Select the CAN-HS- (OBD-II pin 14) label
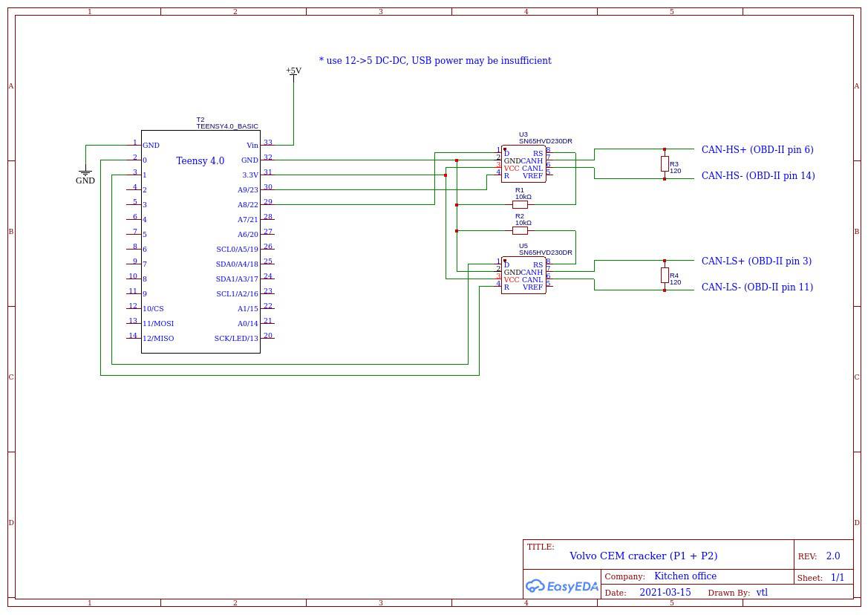The image size is (868, 615). pos(757,176)
